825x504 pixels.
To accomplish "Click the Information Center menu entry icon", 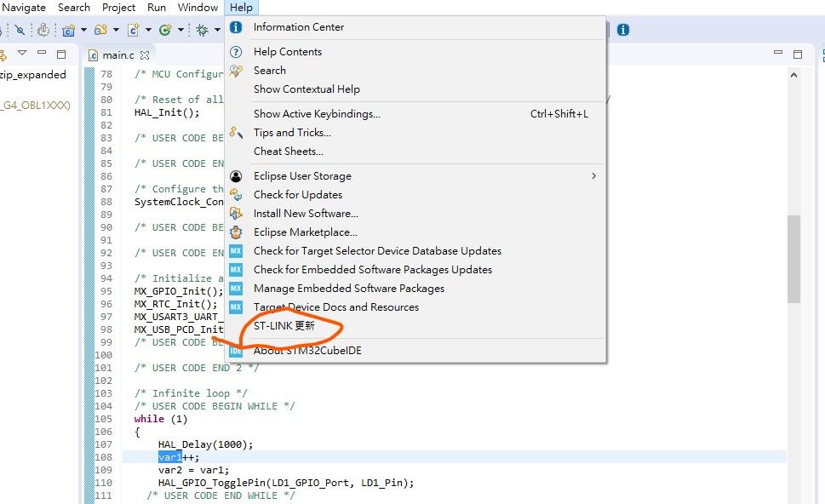I will pos(236,27).
